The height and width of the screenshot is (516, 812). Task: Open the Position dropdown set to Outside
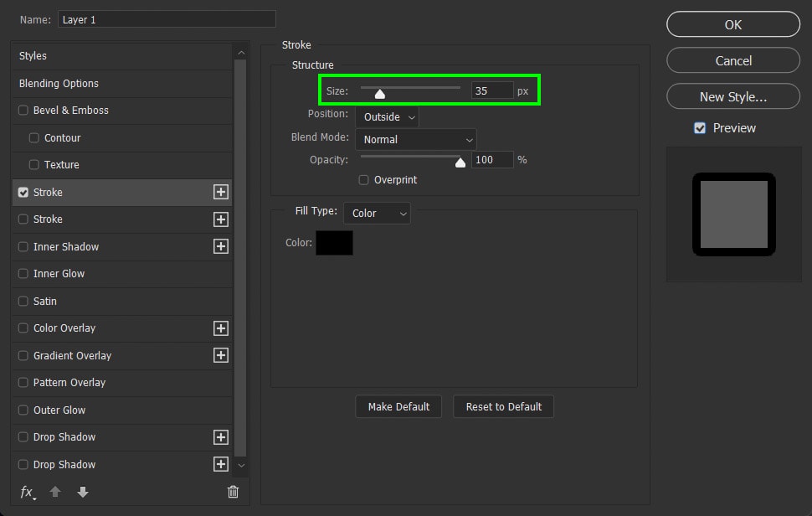point(387,117)
